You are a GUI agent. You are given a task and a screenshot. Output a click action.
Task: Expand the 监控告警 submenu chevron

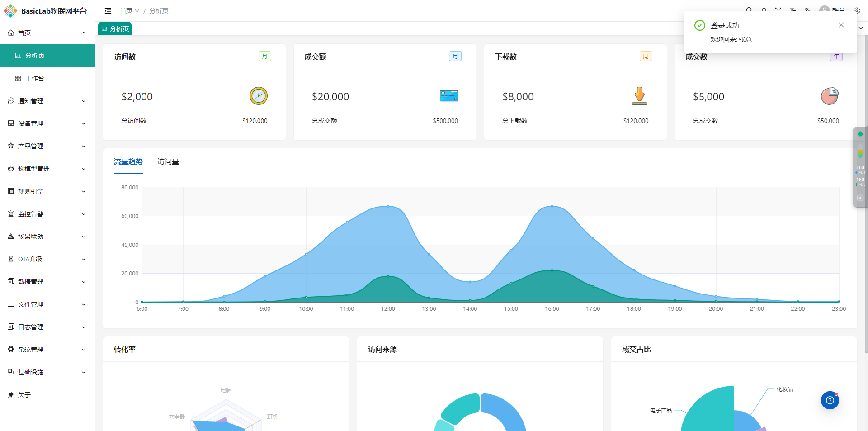point(84,214)
